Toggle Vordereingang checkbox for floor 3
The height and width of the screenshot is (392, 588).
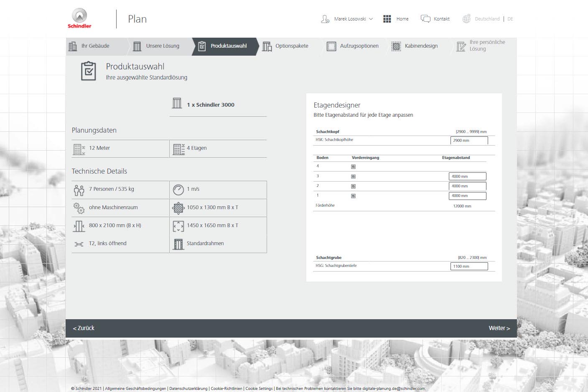(353, 177)
